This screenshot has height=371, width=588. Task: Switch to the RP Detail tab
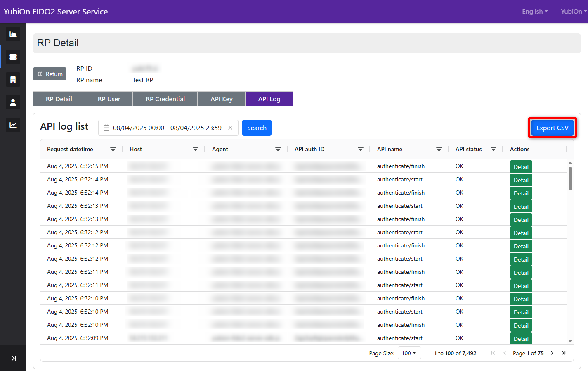59,99
